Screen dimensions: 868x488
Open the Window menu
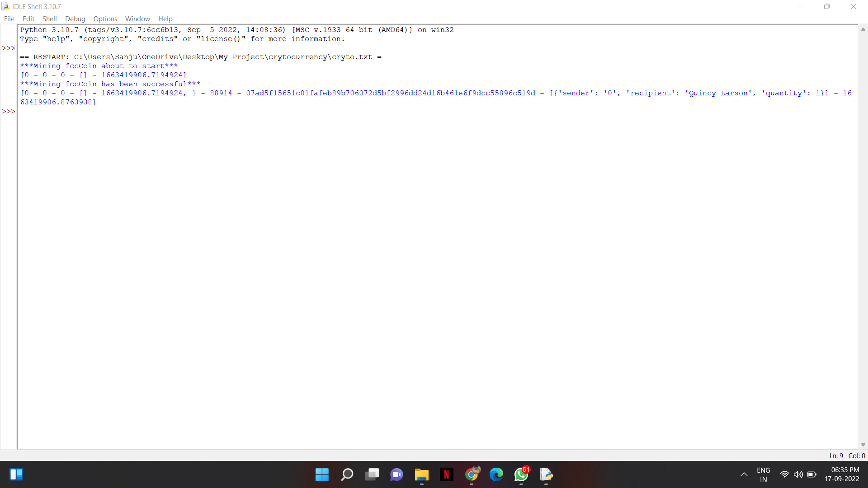[137, 19]
